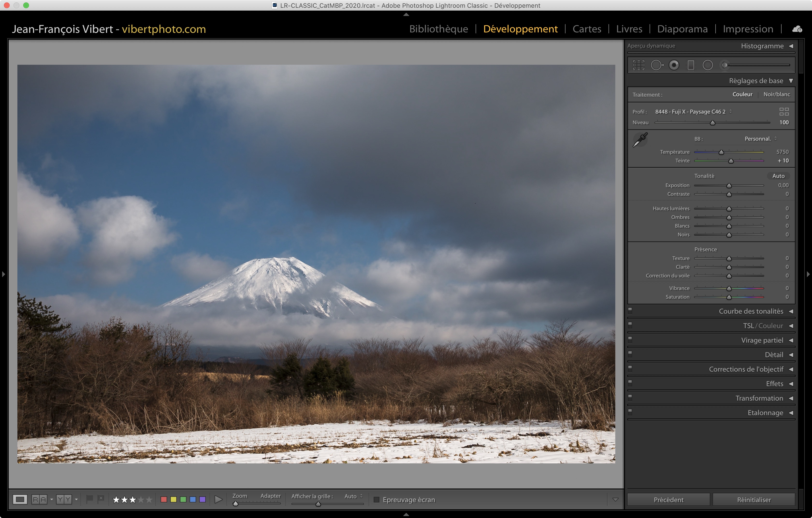This screenshot has height=518, width=812.
Task: Select the Spot Removal tool
Action: click(656, 65)
